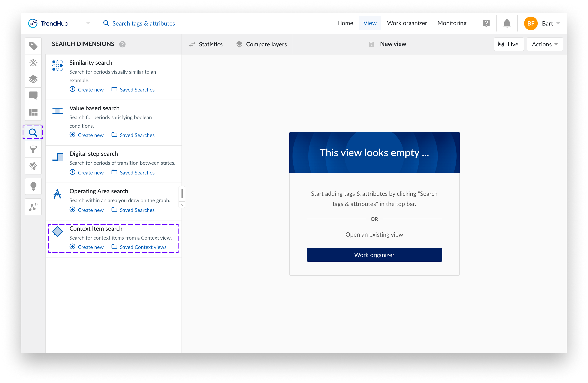
Task: Click the help question mark icon in top bar
Action: pos(486,23)
